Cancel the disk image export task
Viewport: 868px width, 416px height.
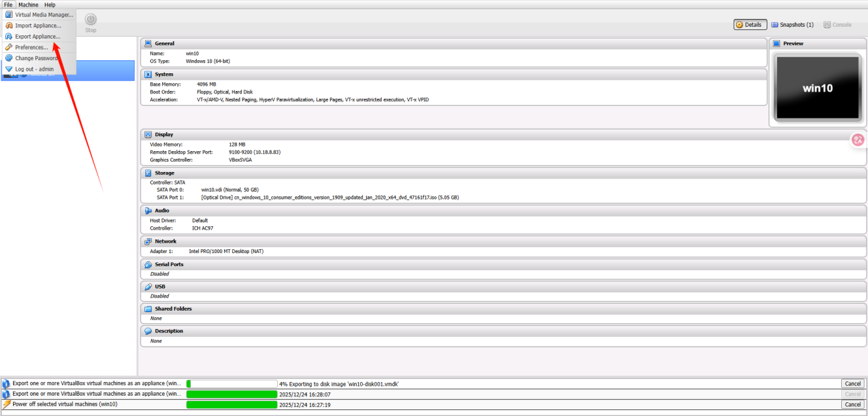(x=852, y=383)
